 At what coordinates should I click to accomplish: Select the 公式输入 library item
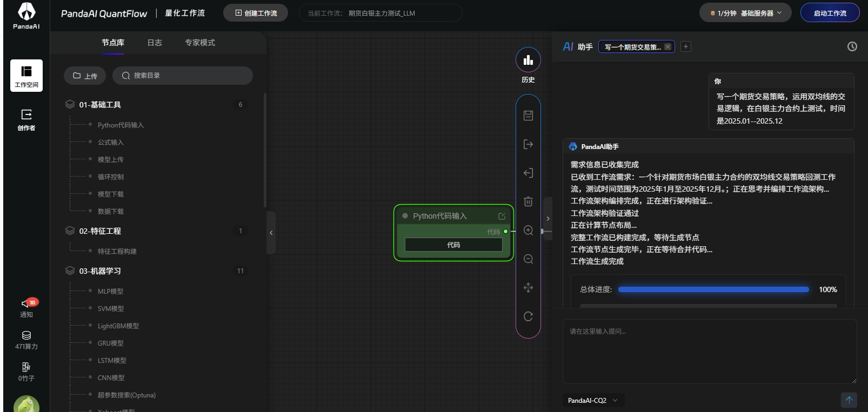[x=111, y=143]
